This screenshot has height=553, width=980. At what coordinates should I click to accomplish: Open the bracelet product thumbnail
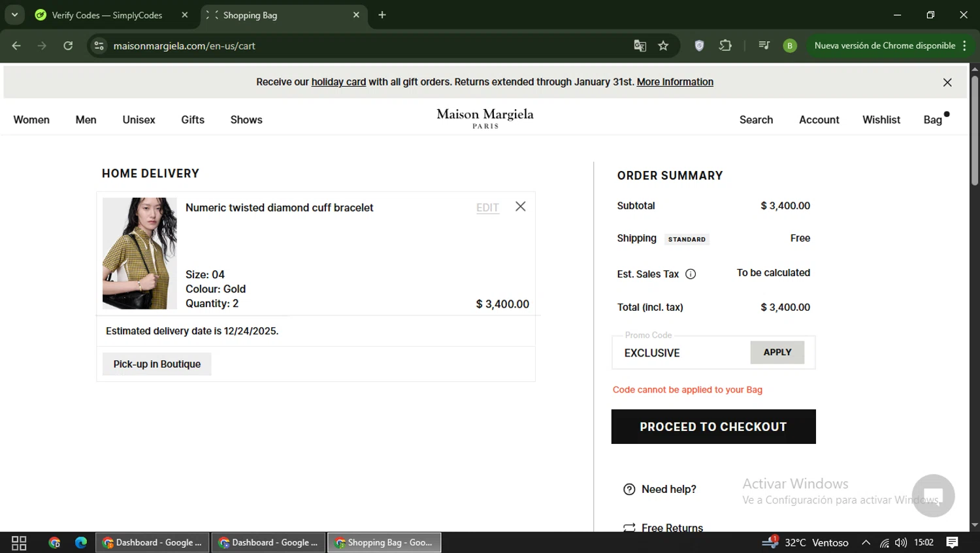click(139, 253)
